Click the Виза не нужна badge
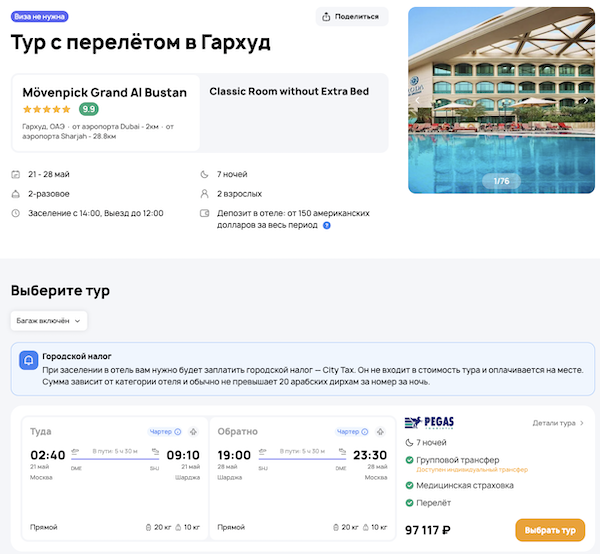Viewport: 600px width, 554px height. click(x=39, y=17)
